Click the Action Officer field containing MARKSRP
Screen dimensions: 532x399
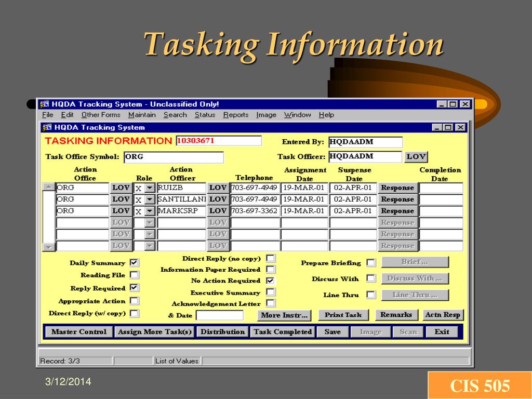tap(181, 211)
